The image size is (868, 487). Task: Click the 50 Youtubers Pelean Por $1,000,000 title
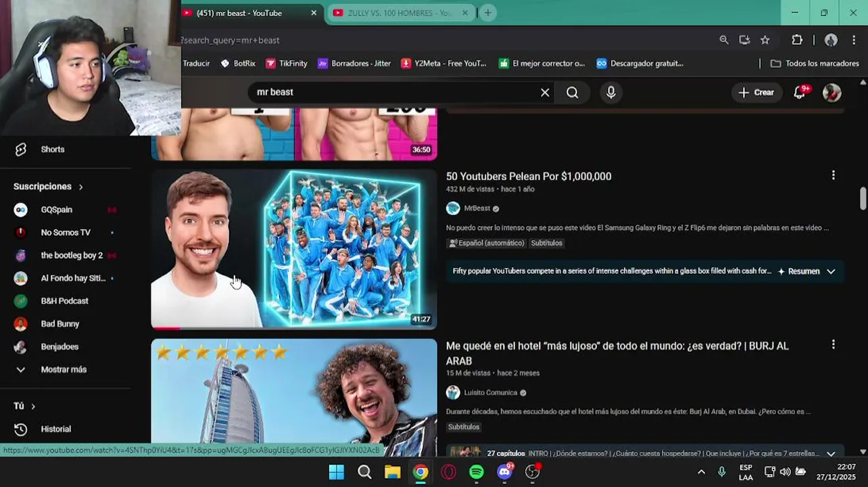tap(529, 177)
